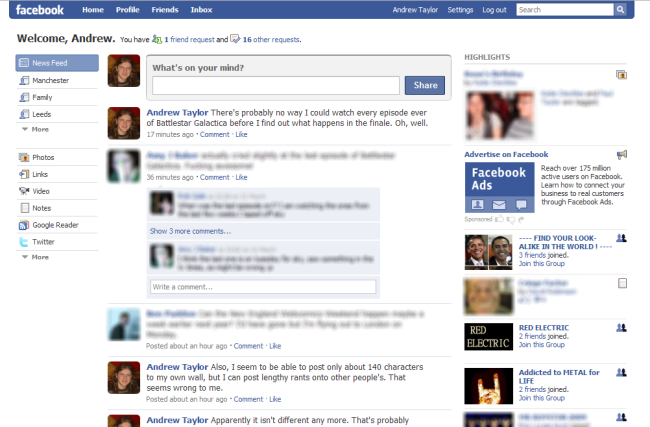Open Settings in the top bar
The height and width of the screenshot is (427, 650).
460,10
